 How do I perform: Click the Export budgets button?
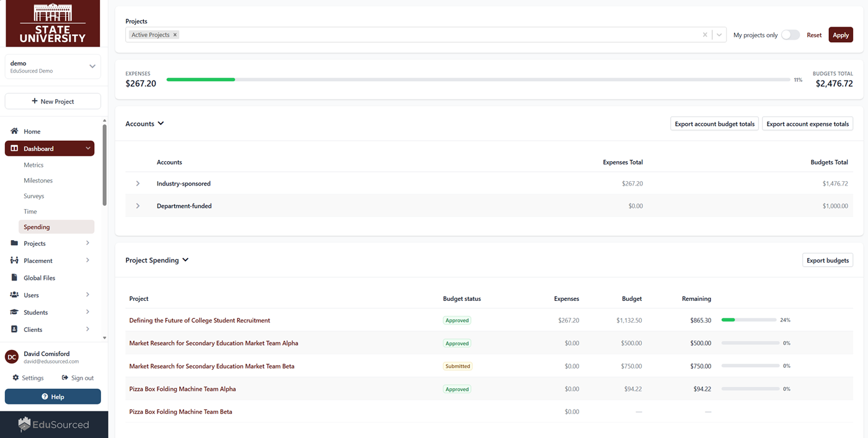click(x=828, y=261)
